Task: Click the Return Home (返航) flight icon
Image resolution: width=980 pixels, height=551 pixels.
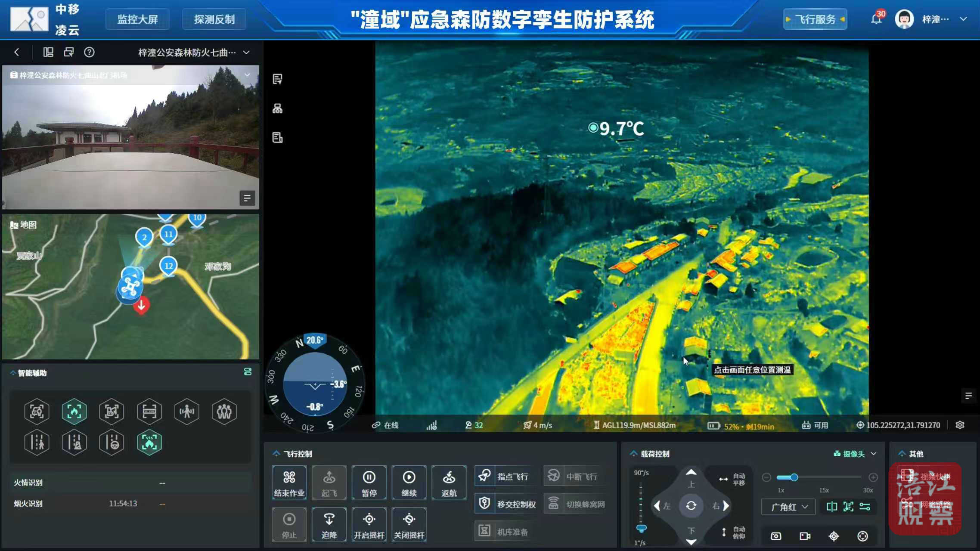Action: tap(449, 483)
